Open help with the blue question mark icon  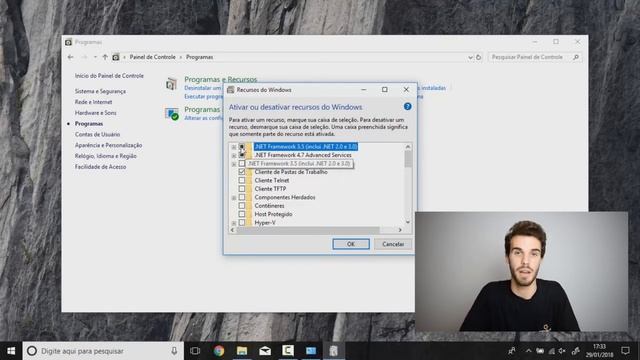click(x=407, y=107)
